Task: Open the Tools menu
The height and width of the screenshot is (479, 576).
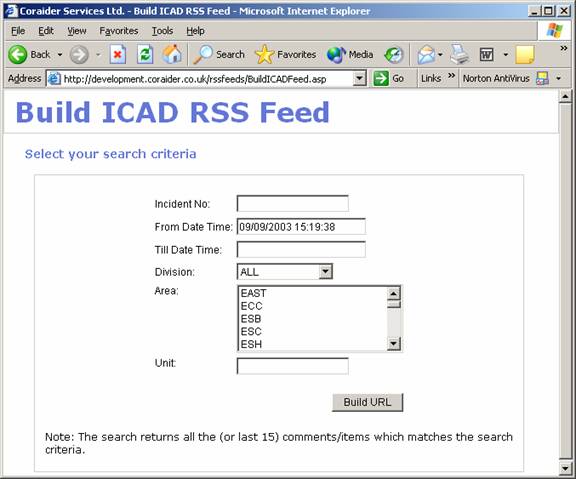Action: pos(162,31)
